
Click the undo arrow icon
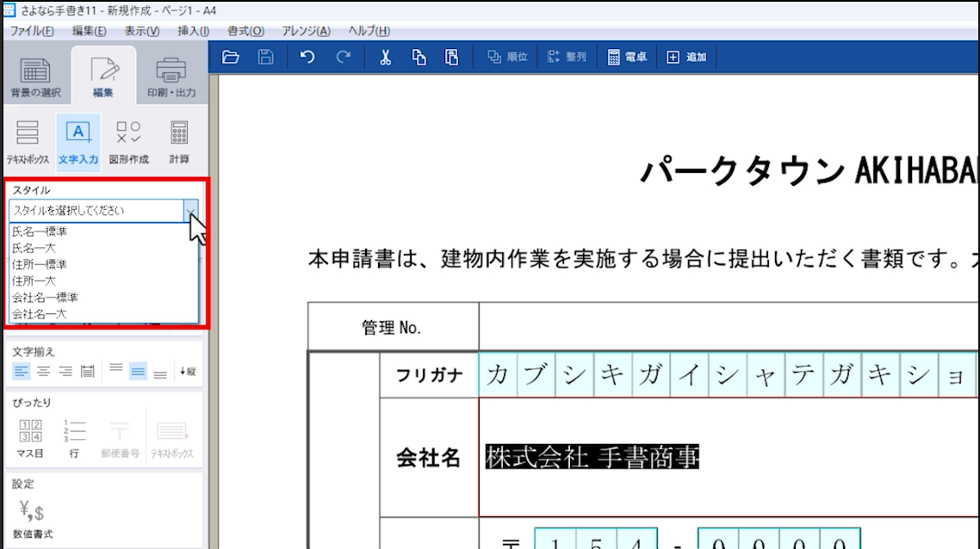tap(307, 58)
